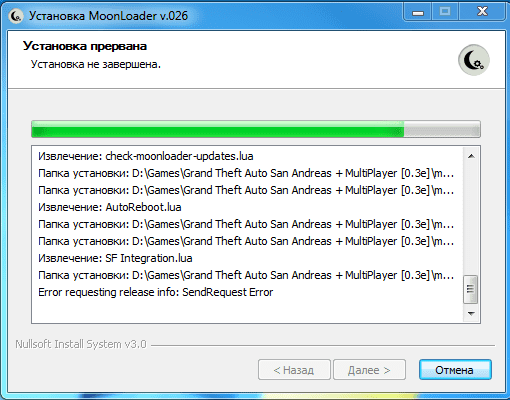Click the Далее > button
The image size is (510, 400).
click(x=369, y=370)
